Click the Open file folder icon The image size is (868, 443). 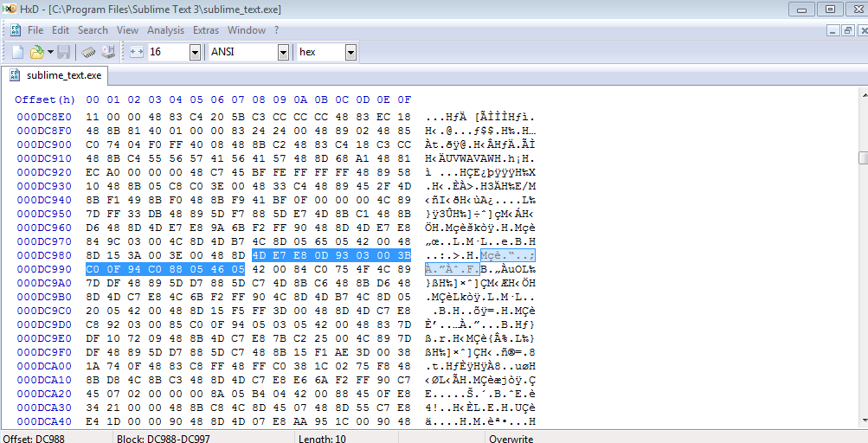pyautogui.click(x=36, y=52)
